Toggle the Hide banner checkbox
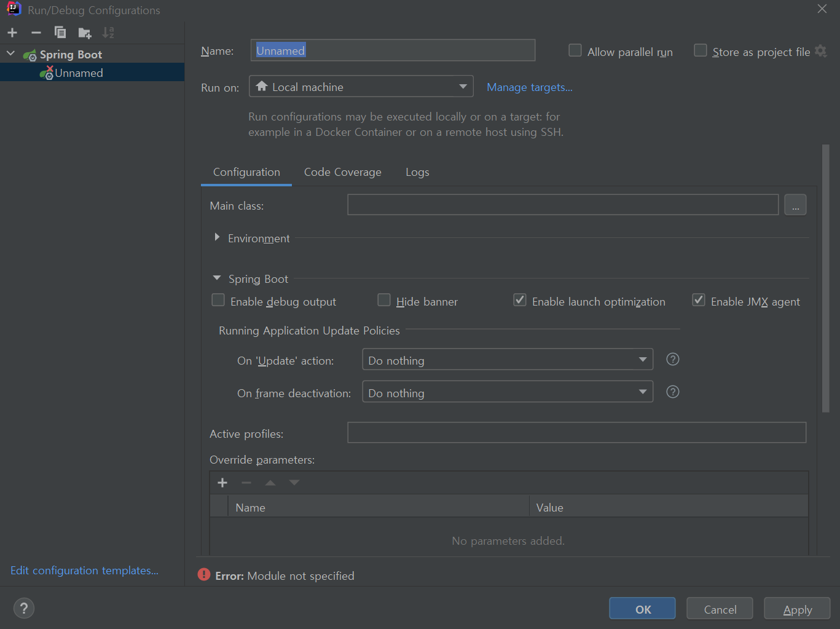Screen dimensions: 840x629 click(x=384, y=300)
